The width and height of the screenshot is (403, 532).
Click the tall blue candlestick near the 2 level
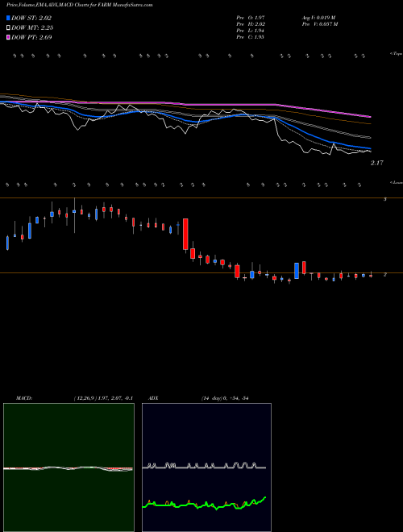297,271
